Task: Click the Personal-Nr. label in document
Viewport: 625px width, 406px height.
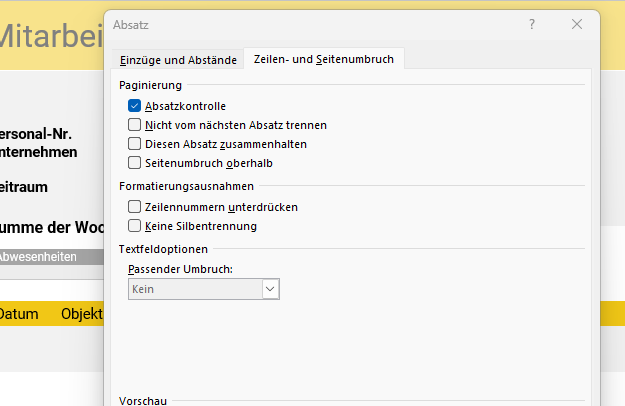Action: [x=38, y=134]
